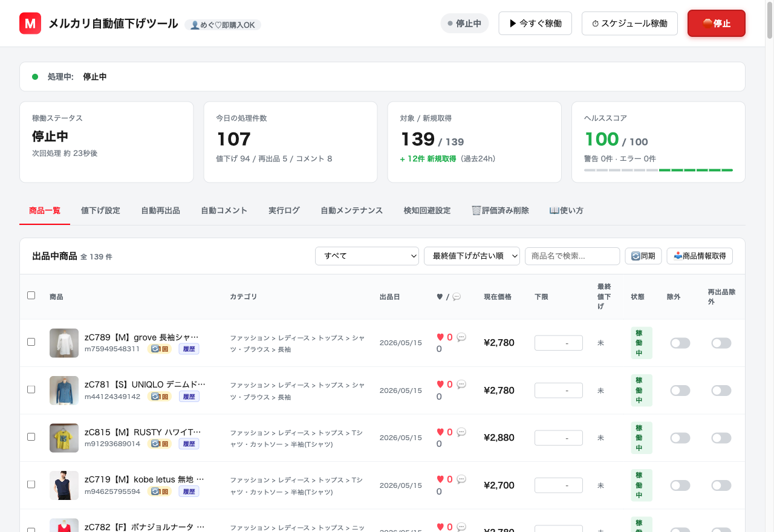774x532 pixels.
Task: Click the comment bubble in the zC719 row
Action: 461,479
